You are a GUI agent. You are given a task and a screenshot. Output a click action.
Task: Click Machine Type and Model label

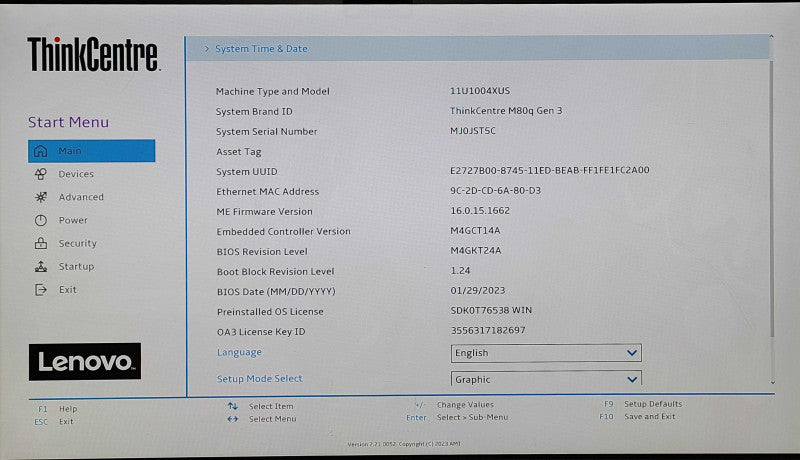click(273, 91)
